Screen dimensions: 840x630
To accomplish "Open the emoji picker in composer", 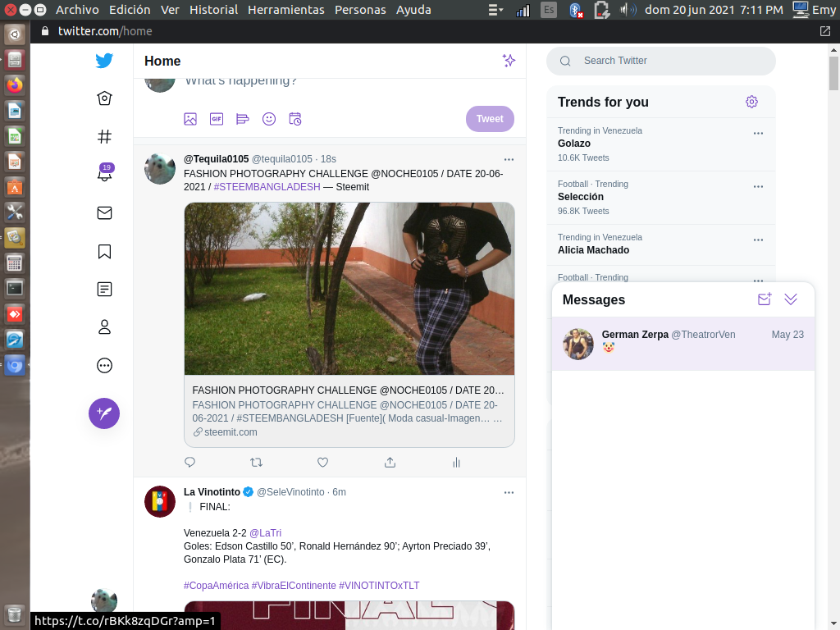I will pyautogui.click(x=269, y=119).
